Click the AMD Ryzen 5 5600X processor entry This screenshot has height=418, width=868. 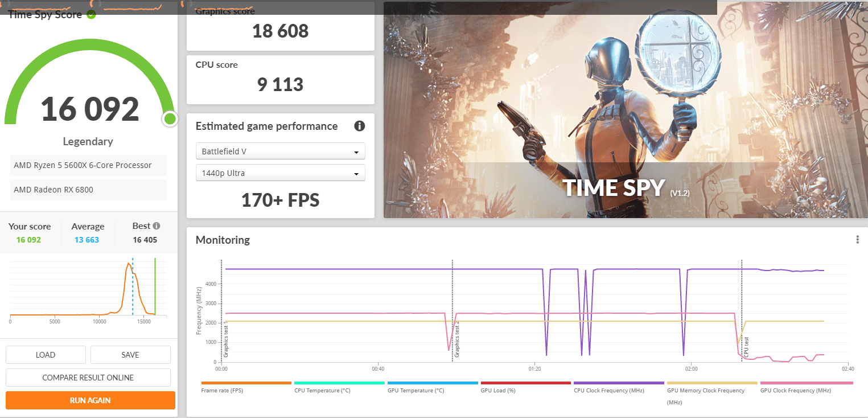88,165
